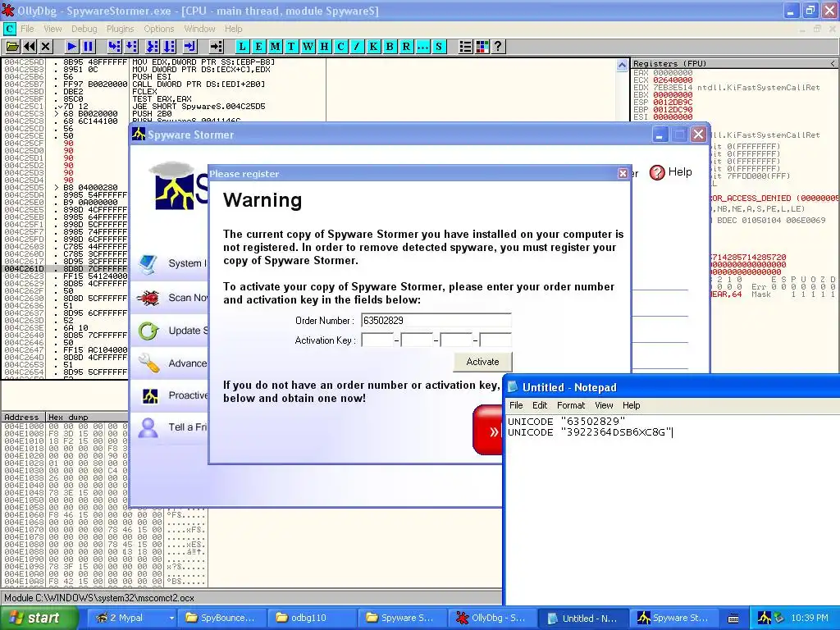Click the Go to address arrow icon

point(216,47)
